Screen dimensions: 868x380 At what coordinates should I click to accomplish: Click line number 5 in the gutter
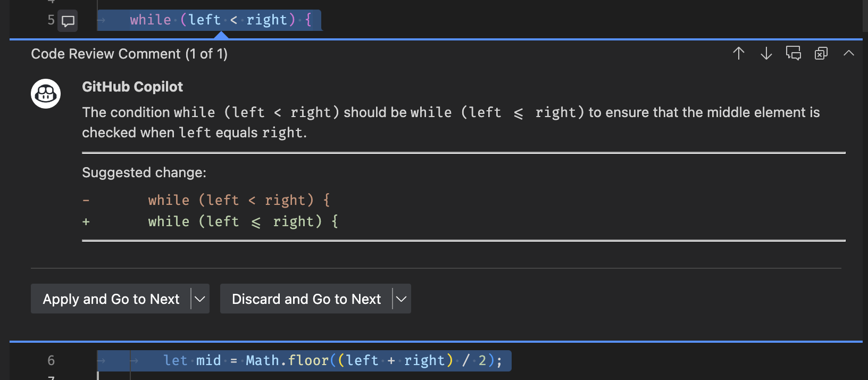[50, 20]
